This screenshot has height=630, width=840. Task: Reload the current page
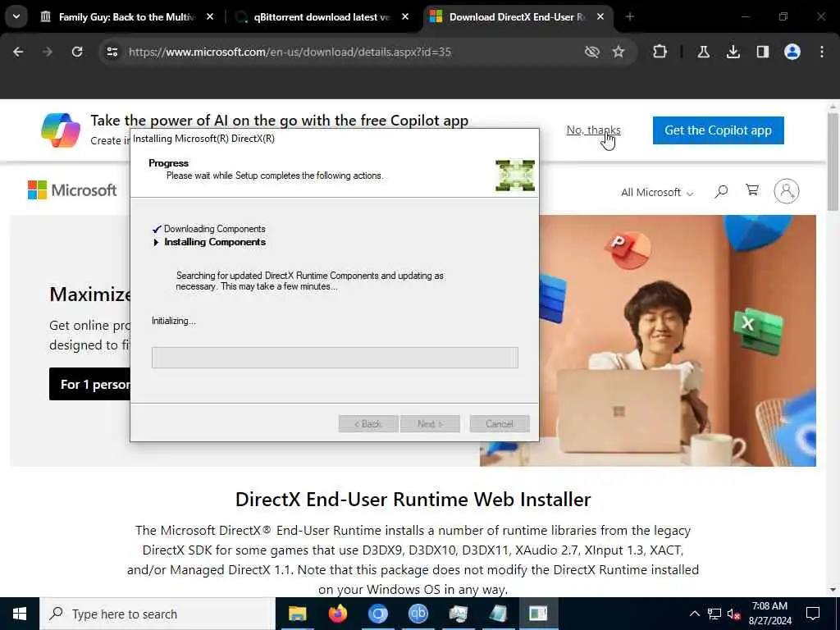point(77,52)
